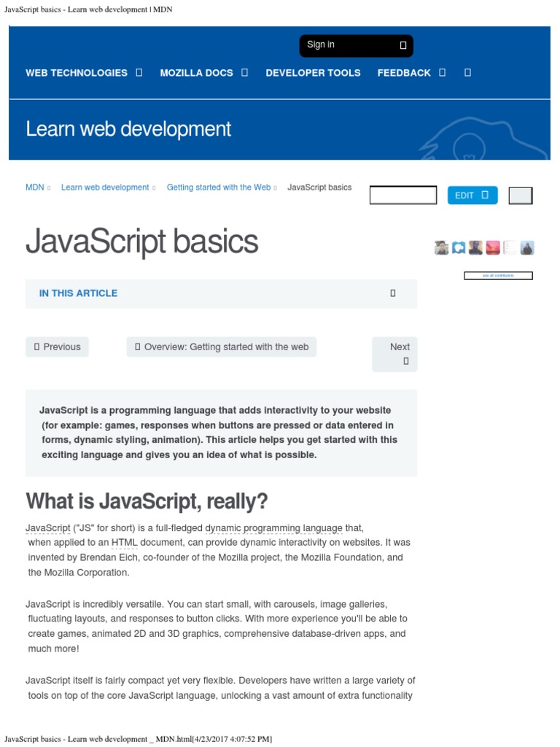The image size is (560, 747).
Task: Click the gray square button beside Edit
Action: 520,196
